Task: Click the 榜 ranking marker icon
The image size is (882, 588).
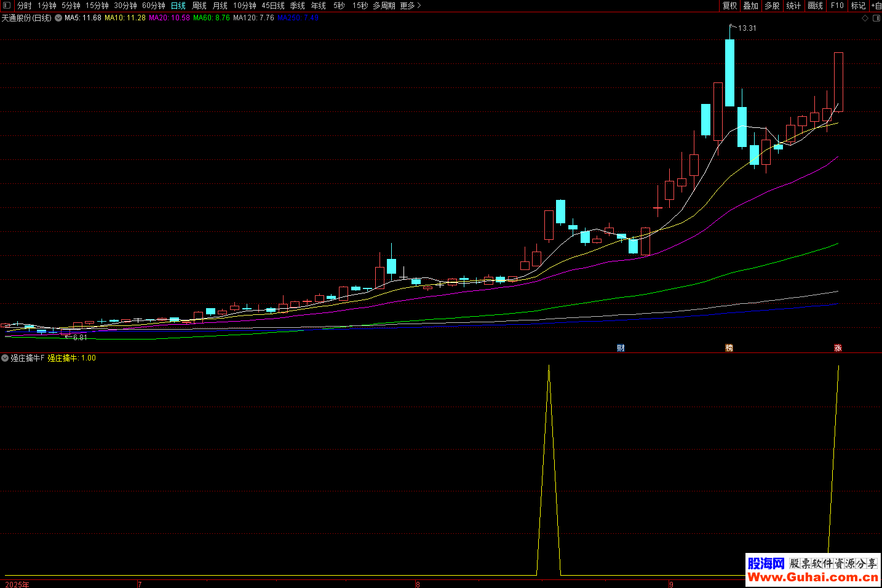Action: tap(729, 348)
